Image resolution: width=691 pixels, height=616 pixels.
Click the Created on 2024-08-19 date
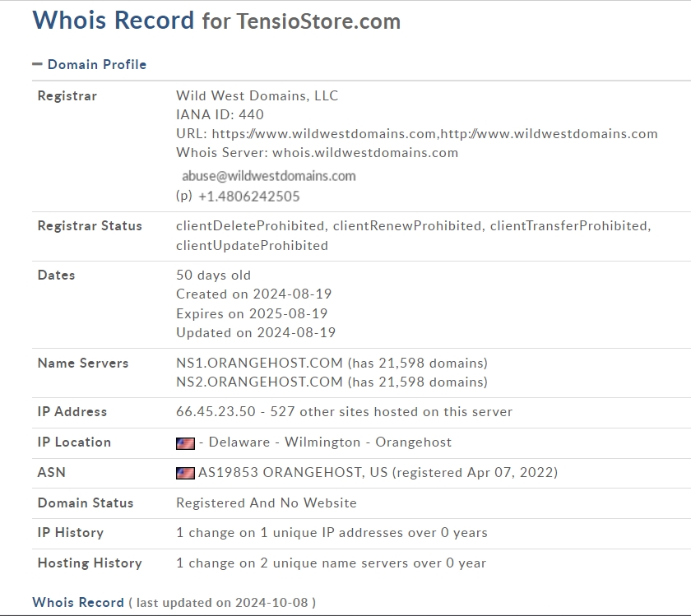coord(254,294)
